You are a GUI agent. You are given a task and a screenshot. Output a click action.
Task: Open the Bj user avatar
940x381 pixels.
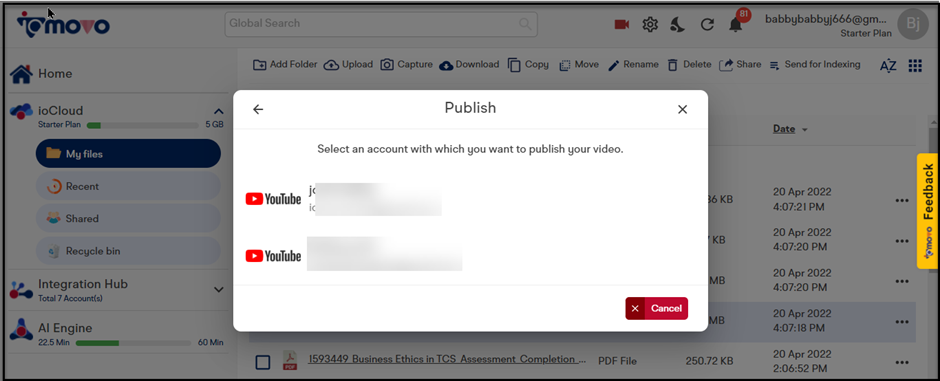pyautogui.click(x=913, y=25)
